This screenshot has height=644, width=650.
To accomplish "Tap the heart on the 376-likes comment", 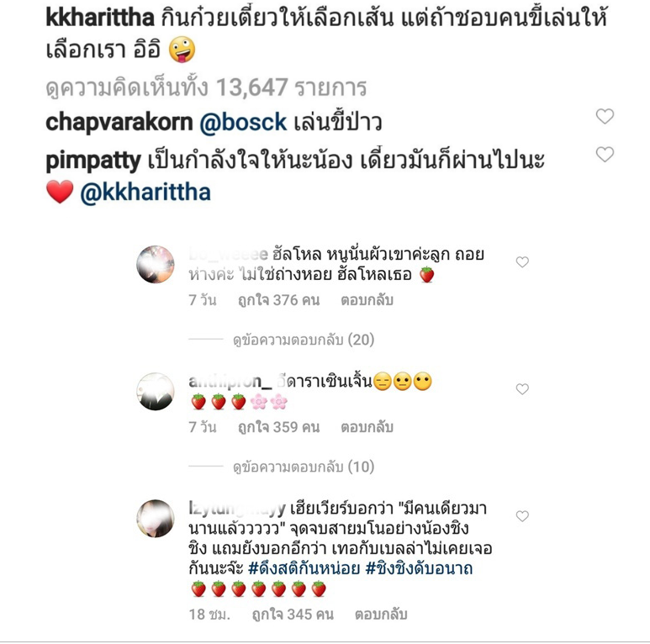I will click(x=522, y=262).
